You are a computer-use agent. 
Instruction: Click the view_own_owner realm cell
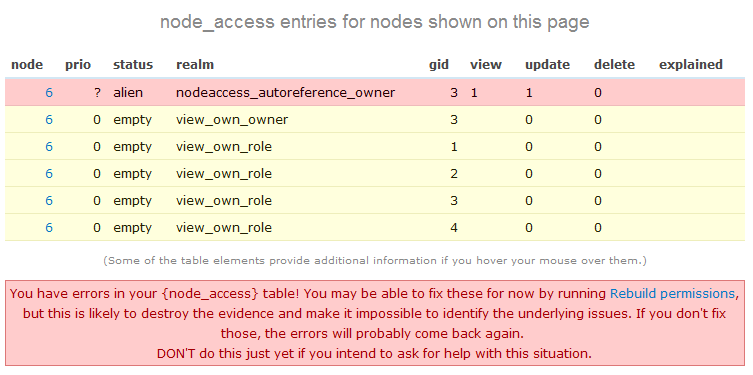tap(232, 120)
